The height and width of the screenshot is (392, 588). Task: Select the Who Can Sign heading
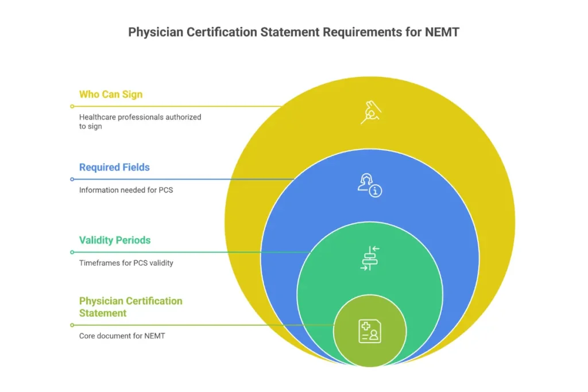[x=110, y=94]
